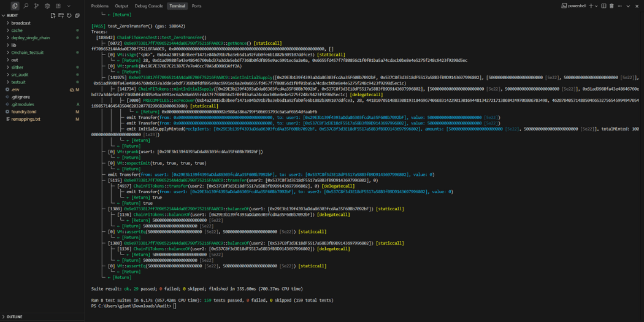Open the remappings.txt file
Screen dimensions: 644x322
25,119
